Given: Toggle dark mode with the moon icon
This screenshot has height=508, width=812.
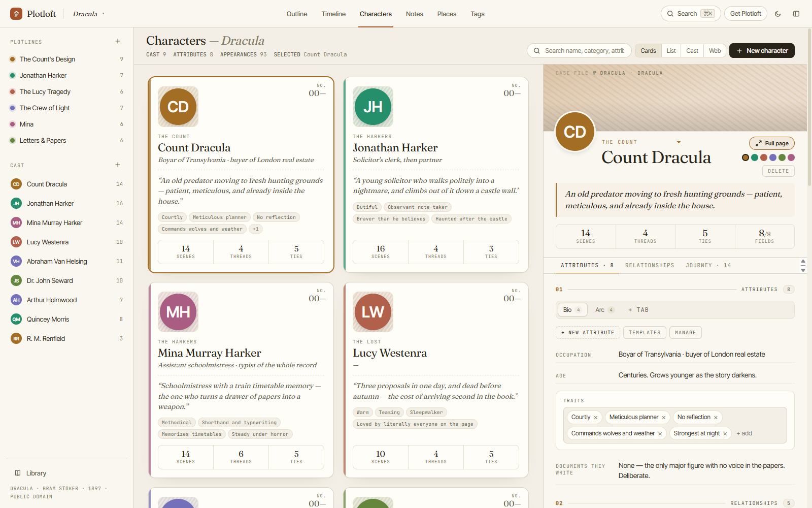Looking at the screenshot, I should tap(778, 14).
